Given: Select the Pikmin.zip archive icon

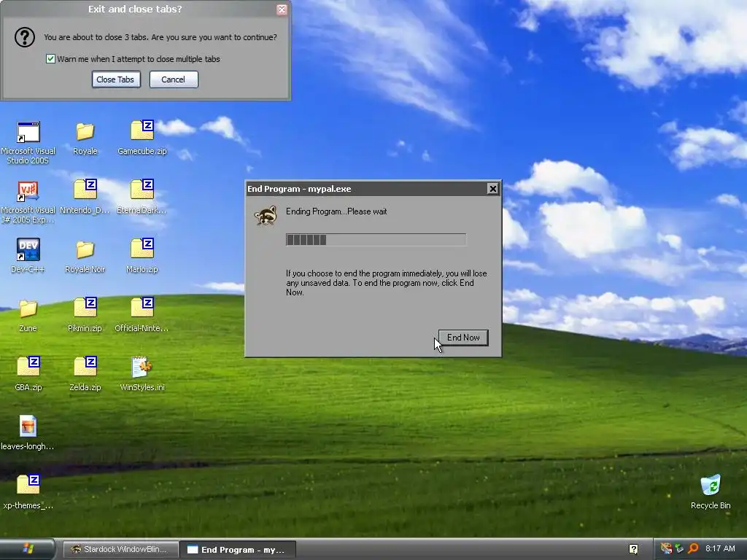Looking at the screenshot, I should (x=85, y=307).
